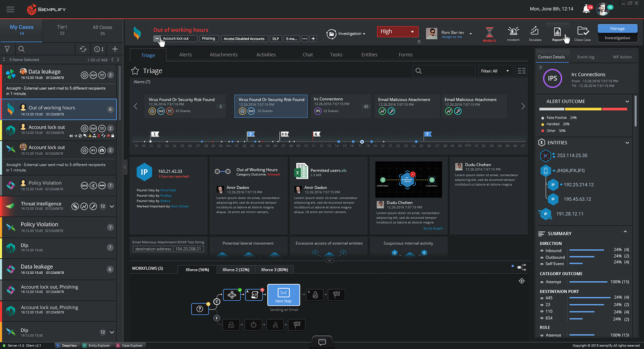The height and width of the screenshot is (349, 644).
Task: Click the blue Manage button
Action: (617, 29)
